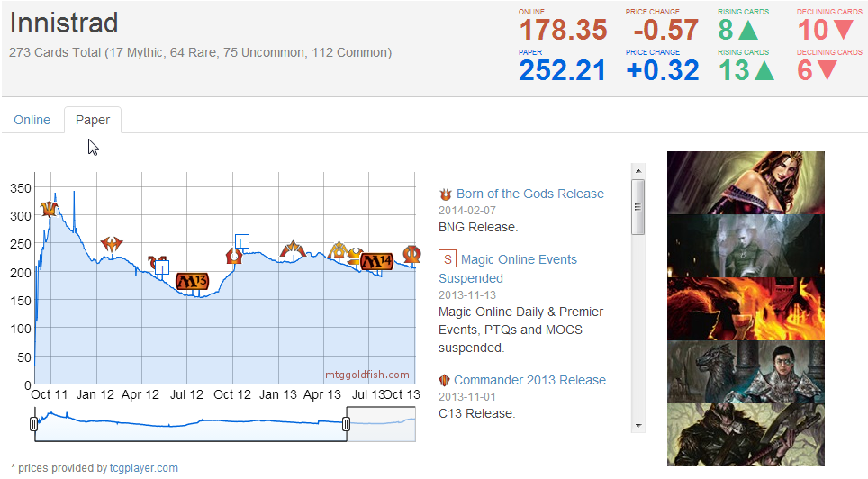Click the M14 set marker on the chart
Image resolution: width=868 pixels, height=479 pixels.
coord(376,261)
